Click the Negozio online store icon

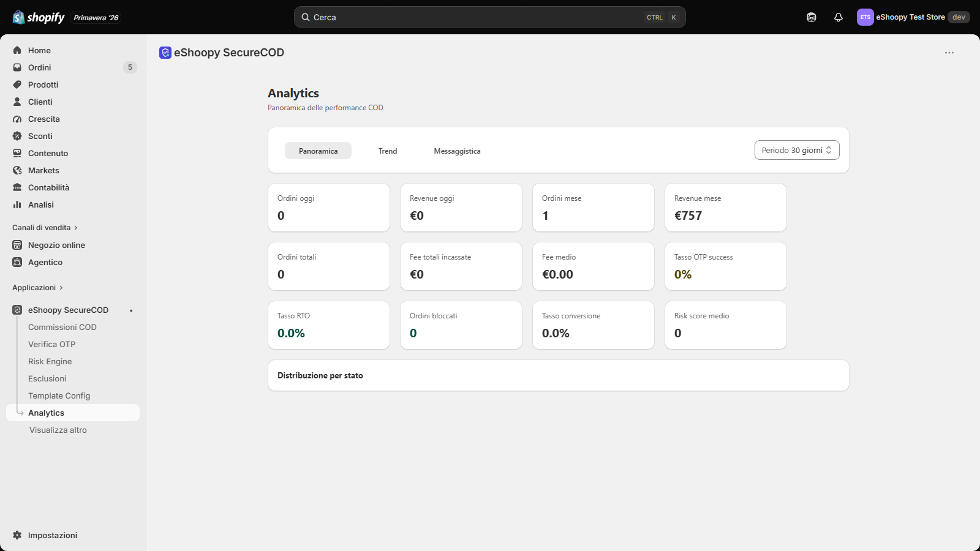17,245
